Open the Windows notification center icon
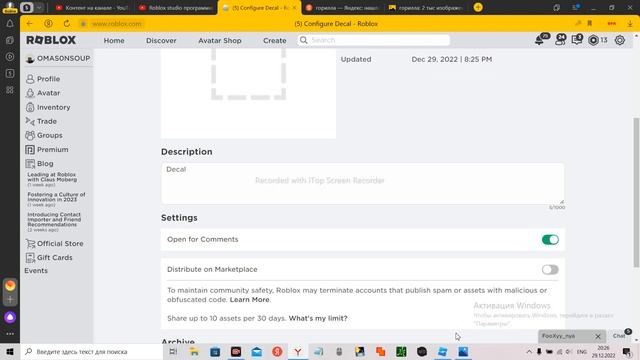640x360 pixels. 627,351
